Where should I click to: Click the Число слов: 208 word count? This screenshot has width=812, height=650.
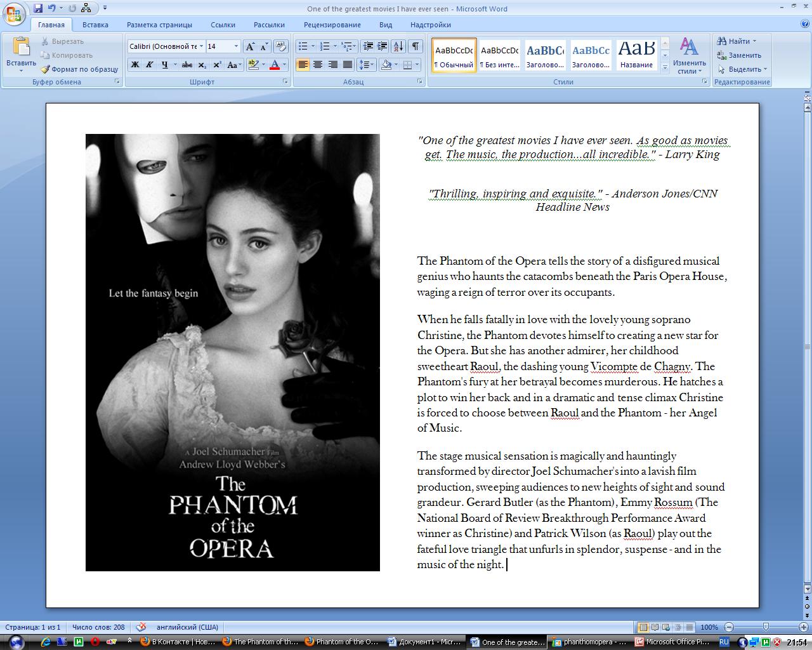point(98,627)
